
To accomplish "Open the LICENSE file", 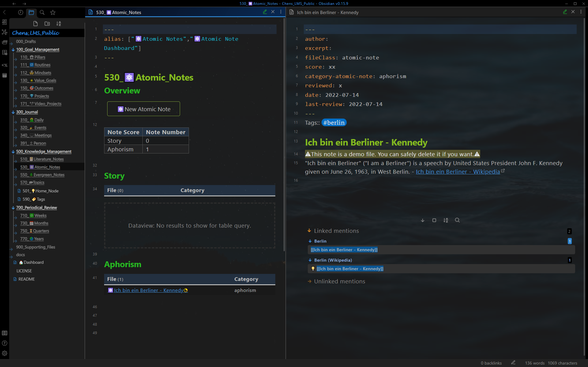I will 24,271.
